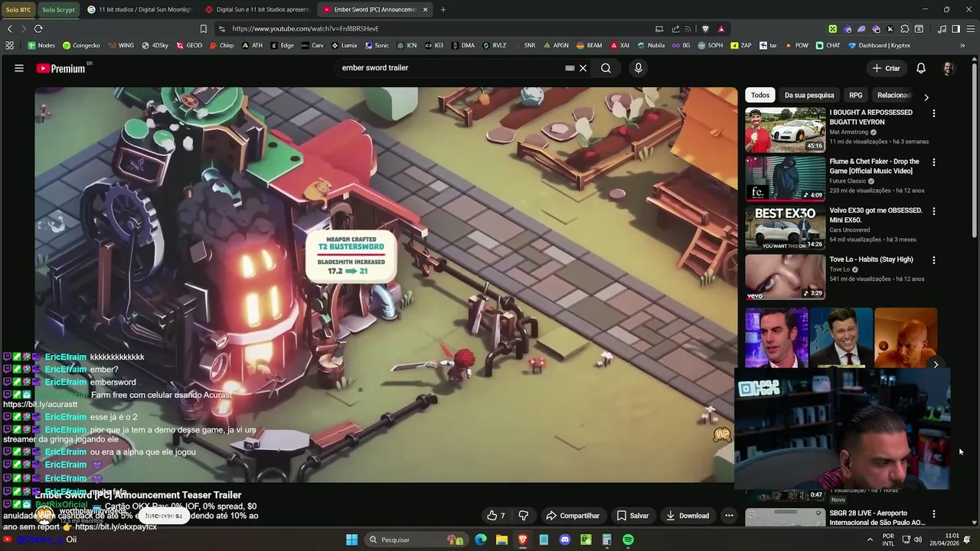Viewport: 980px width, 551px height.
Task: Click the Criar button
Action: click(886, 68)
